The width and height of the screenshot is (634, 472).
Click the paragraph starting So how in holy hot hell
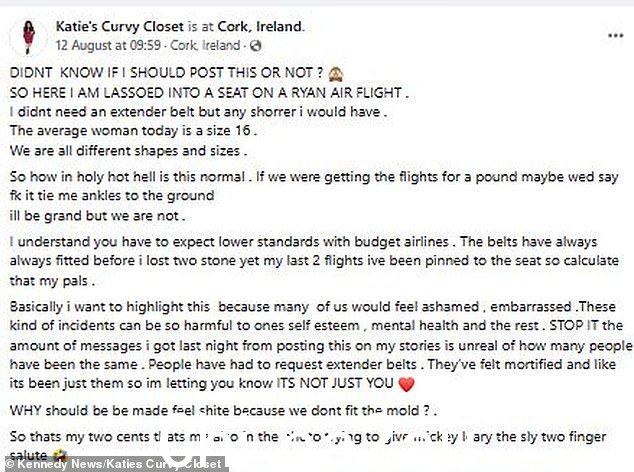point(314,196)
